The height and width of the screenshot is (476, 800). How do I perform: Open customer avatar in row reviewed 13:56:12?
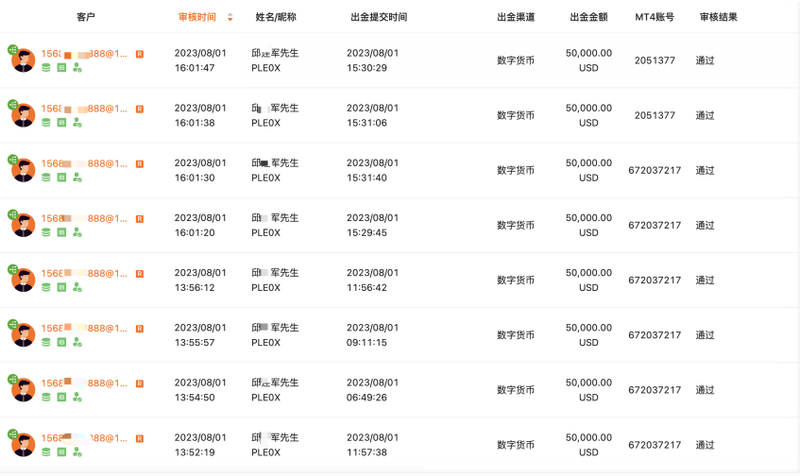(x=23, y=280)
